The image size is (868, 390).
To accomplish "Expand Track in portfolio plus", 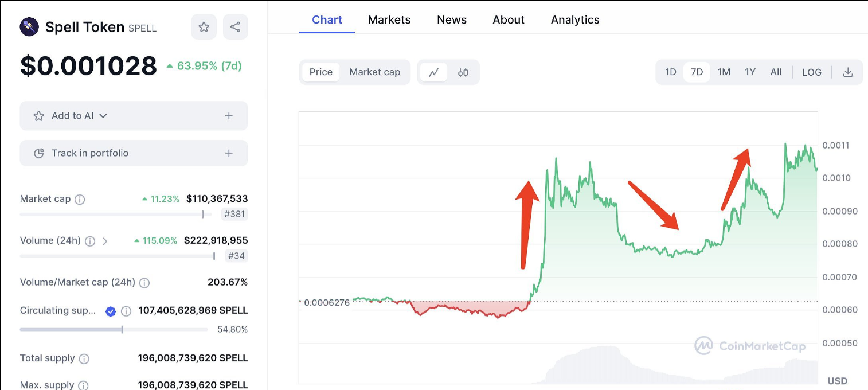I will point(229,153).
